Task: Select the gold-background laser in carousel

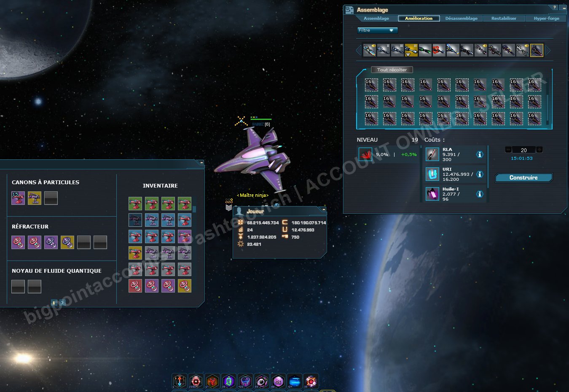Action: 411,50
